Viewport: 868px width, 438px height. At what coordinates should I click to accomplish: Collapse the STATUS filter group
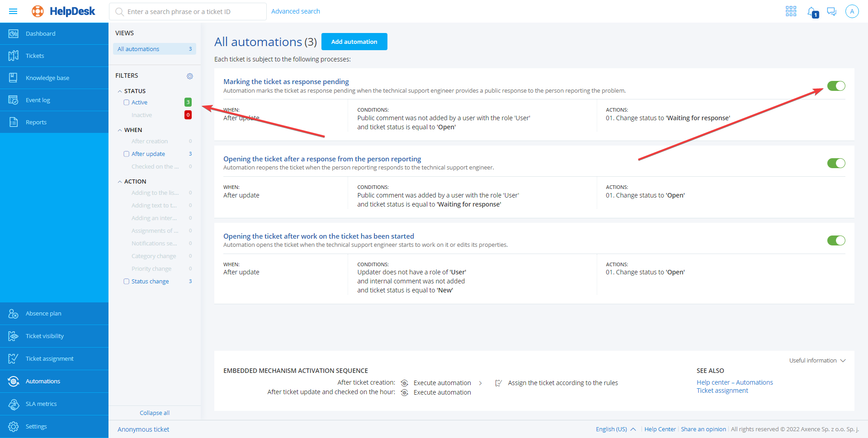(x=120, y=91)
